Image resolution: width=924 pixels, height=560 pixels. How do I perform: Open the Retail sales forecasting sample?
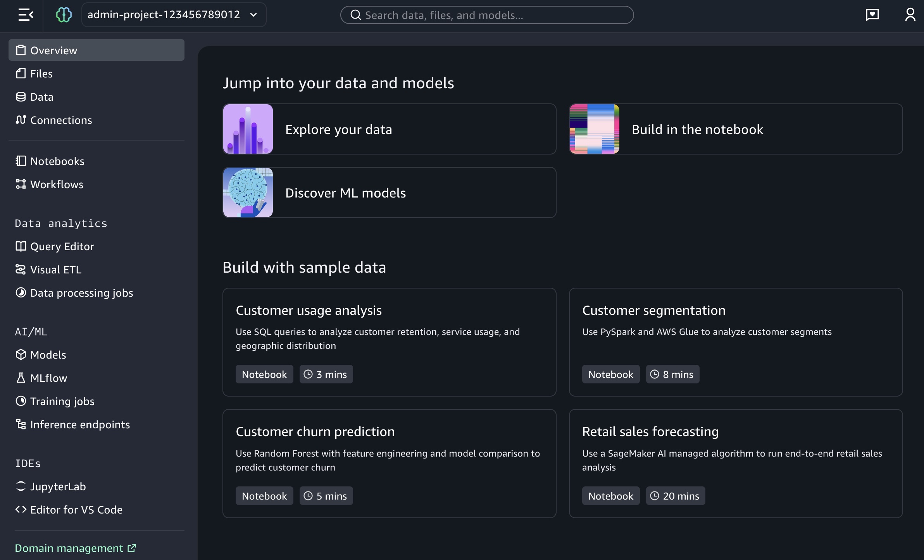pos(735,463)
